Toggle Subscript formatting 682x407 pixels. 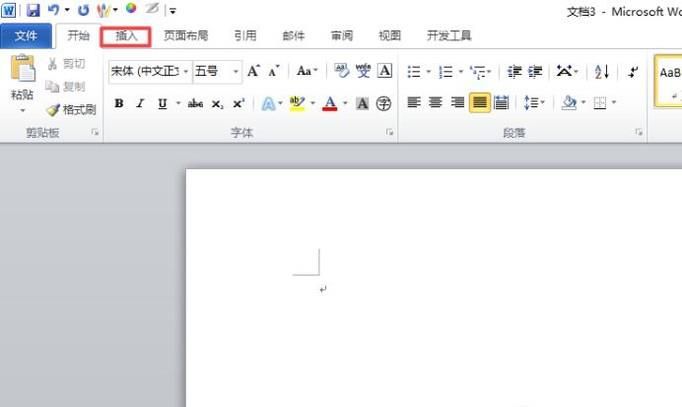pos(217,104)
